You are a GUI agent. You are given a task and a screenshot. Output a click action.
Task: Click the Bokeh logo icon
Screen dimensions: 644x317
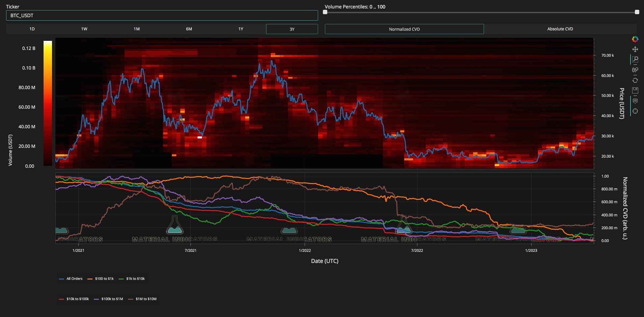(635, 39)
